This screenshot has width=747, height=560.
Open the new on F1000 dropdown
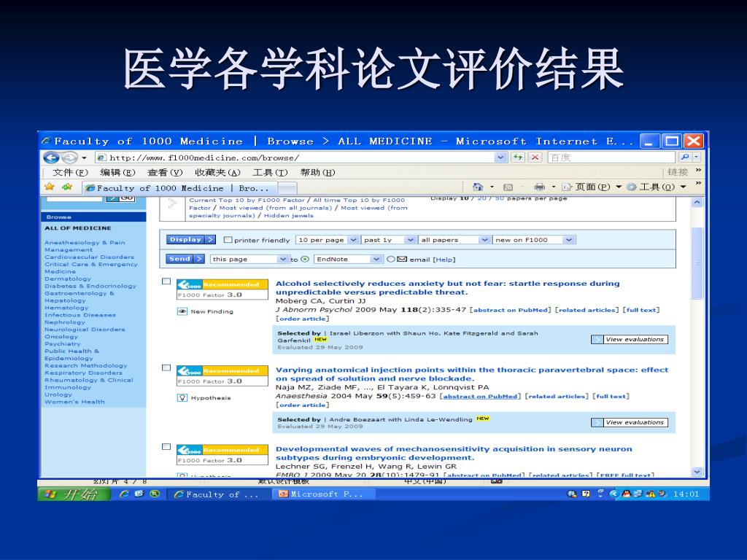point(533,239)
